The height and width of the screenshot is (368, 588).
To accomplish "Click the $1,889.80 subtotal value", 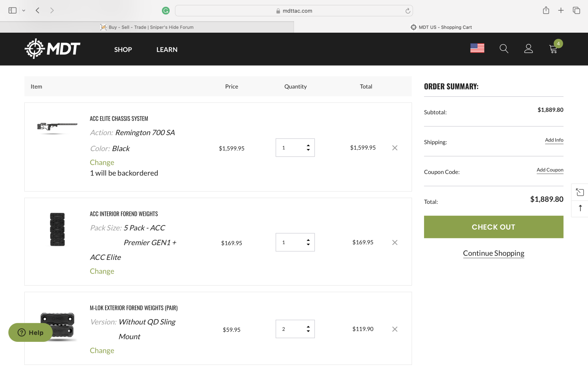I will click(550, 110).
